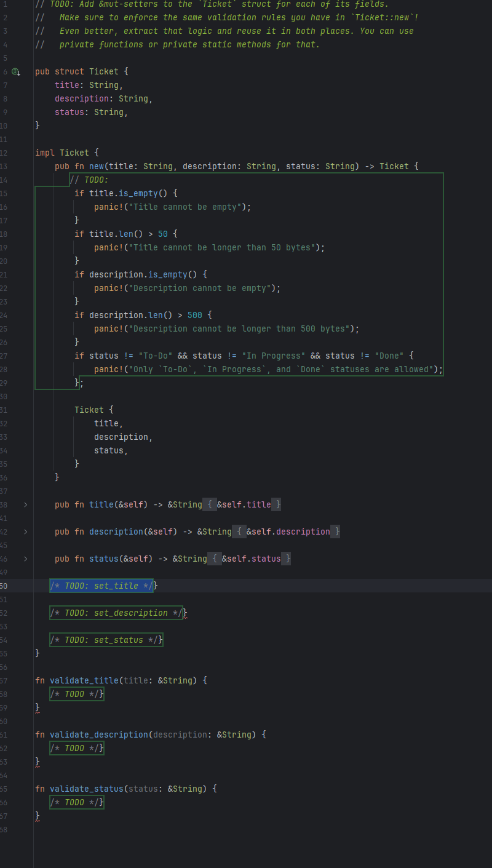Click the collapsed '{ &self.description }' code block
The height and width of the screenshot is (868, 492).
[x=288, y=532]
